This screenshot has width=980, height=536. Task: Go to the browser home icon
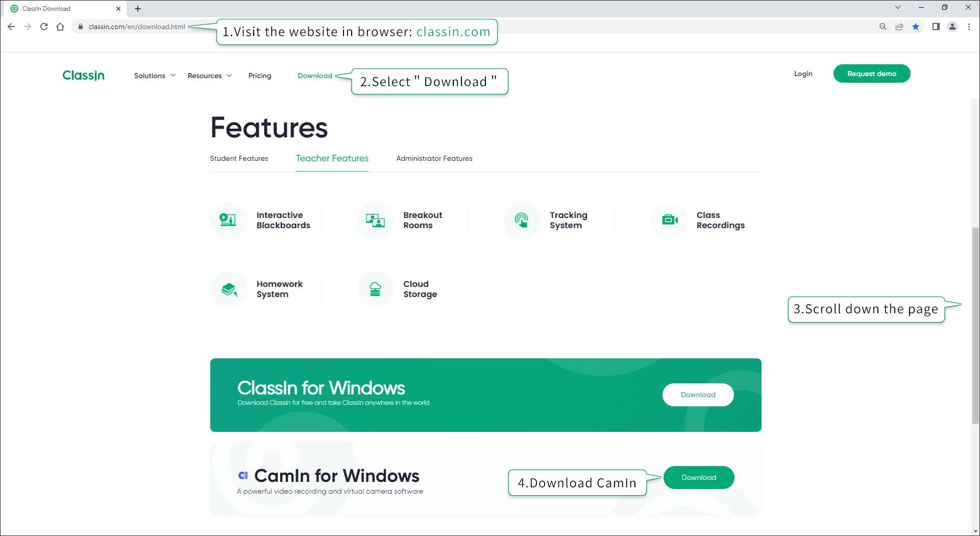point(60,27)
